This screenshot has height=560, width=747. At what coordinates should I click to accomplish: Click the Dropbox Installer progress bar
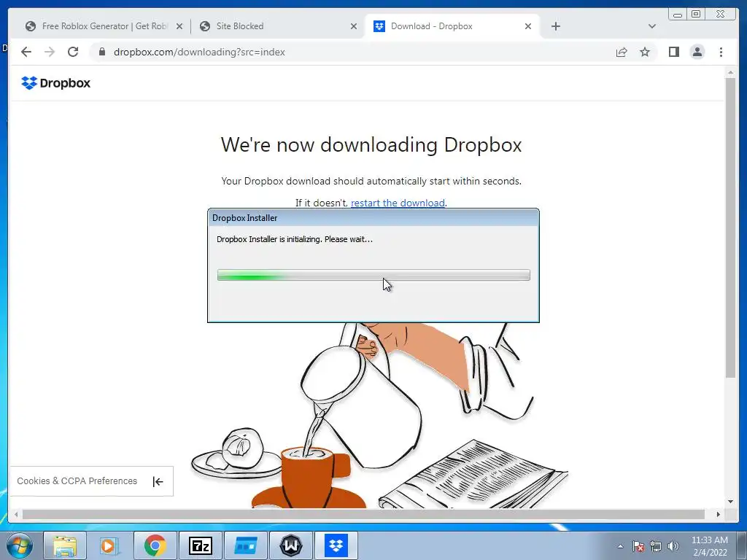(373, 275)
